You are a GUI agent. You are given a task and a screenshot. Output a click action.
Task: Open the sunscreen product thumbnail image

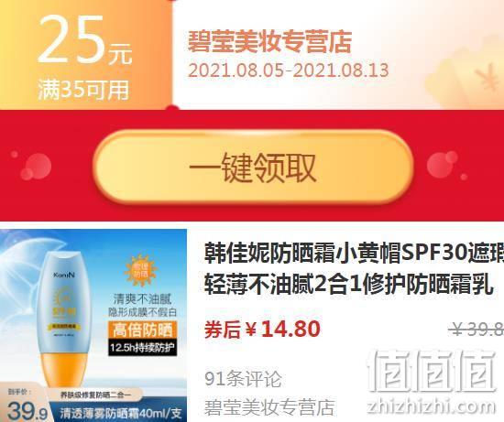(x=93, y=325)
